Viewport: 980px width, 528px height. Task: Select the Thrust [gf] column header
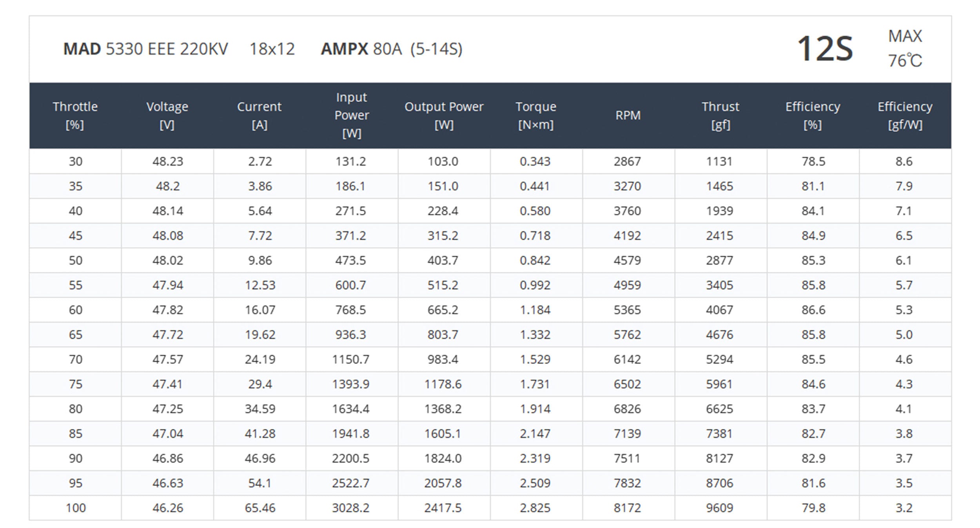pos(720,116)
